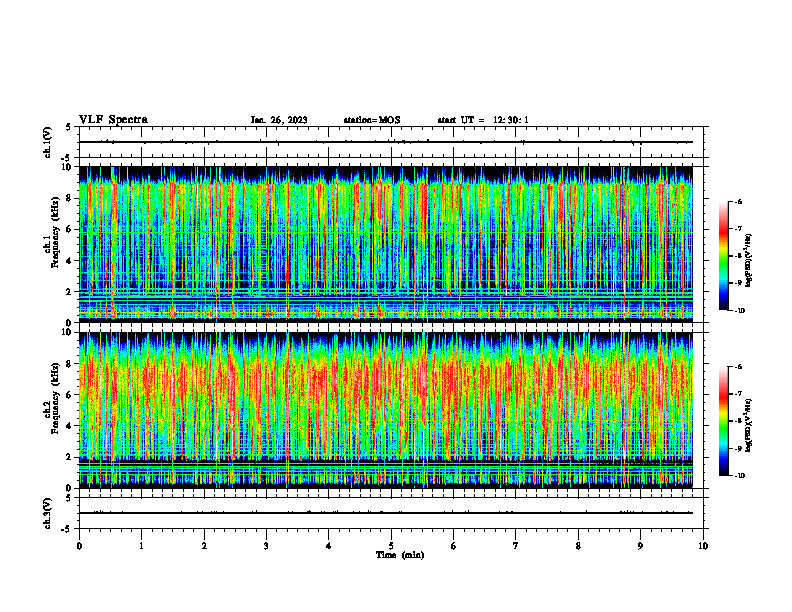Image resolution: width=792 pixels, height=612 pixels.
Task: Click the ch.2 spectrogram panel
Action: (386, 410)
